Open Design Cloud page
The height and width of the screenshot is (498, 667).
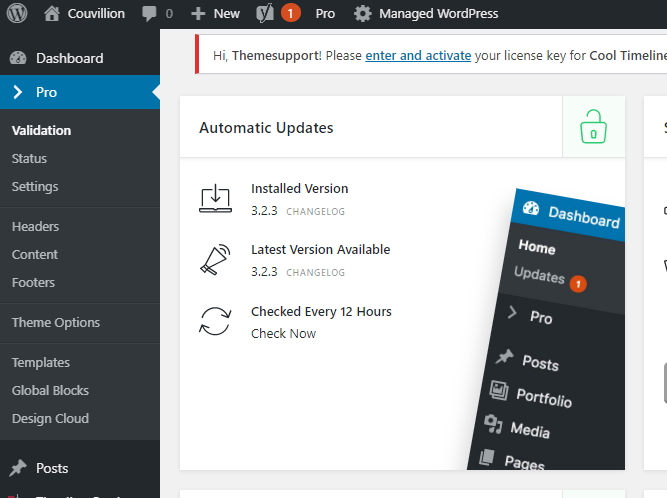50,419
